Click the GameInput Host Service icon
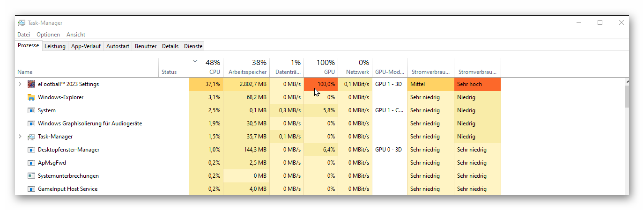This screenshot has width=644, height=210. coord(31,189)
